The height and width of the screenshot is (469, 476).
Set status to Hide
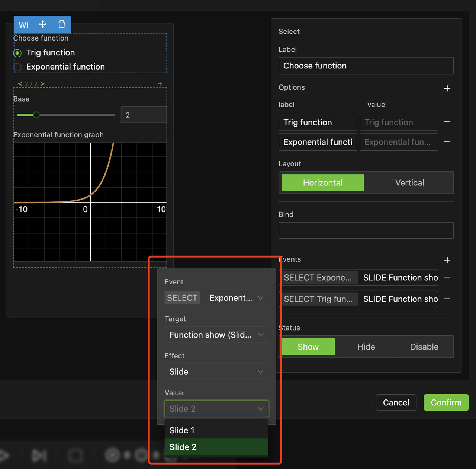pyautogui.click(x=366, y=347)
